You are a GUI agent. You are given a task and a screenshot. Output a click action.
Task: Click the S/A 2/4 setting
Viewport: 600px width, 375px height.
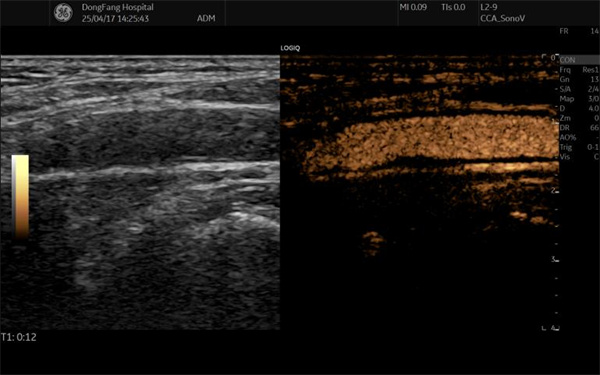(579, 89)
